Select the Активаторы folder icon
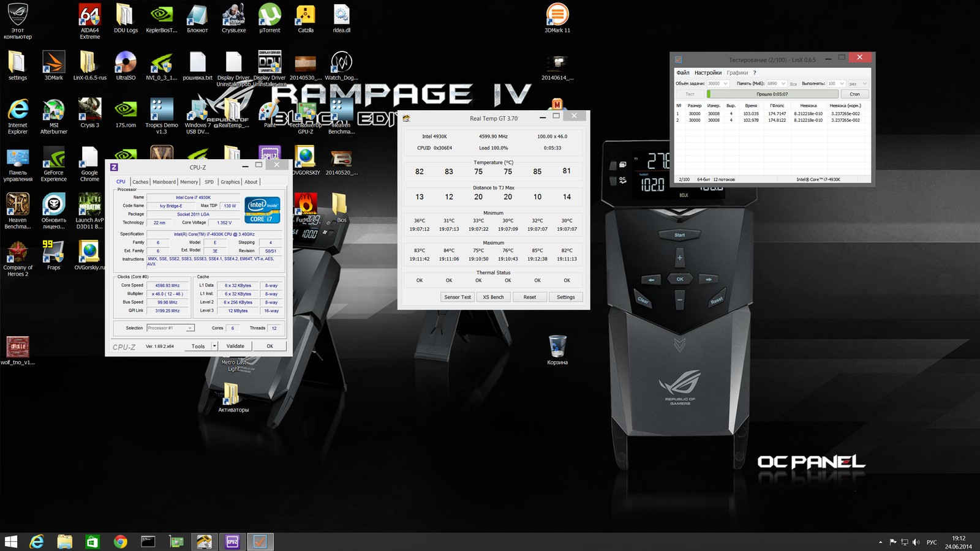This screenshot has height=551, width=980. click(x=233, y=398)
